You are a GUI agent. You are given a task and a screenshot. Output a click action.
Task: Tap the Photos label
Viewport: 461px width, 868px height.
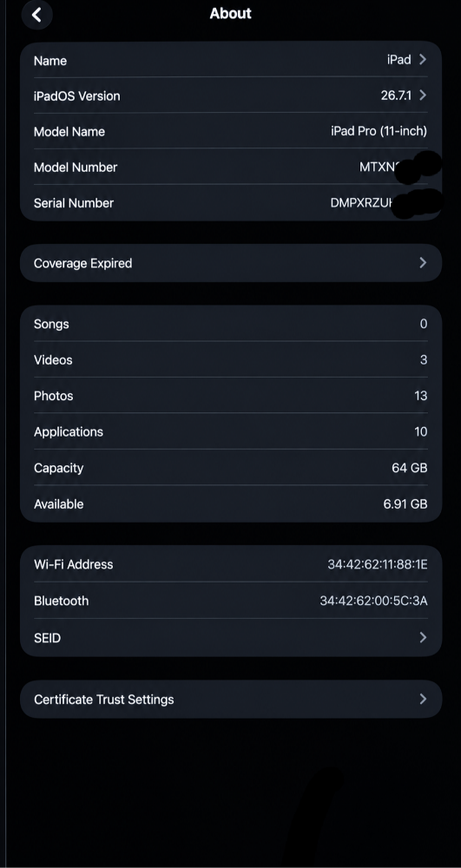point(54,396)
